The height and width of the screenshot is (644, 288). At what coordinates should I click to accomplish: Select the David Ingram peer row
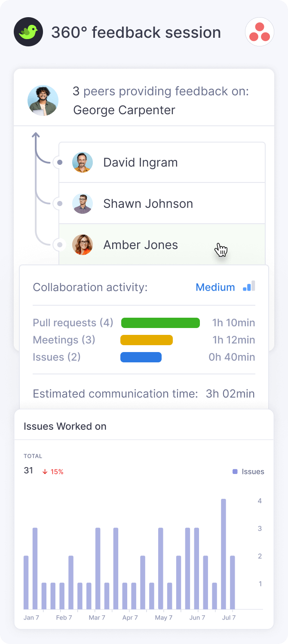point(162,162)
